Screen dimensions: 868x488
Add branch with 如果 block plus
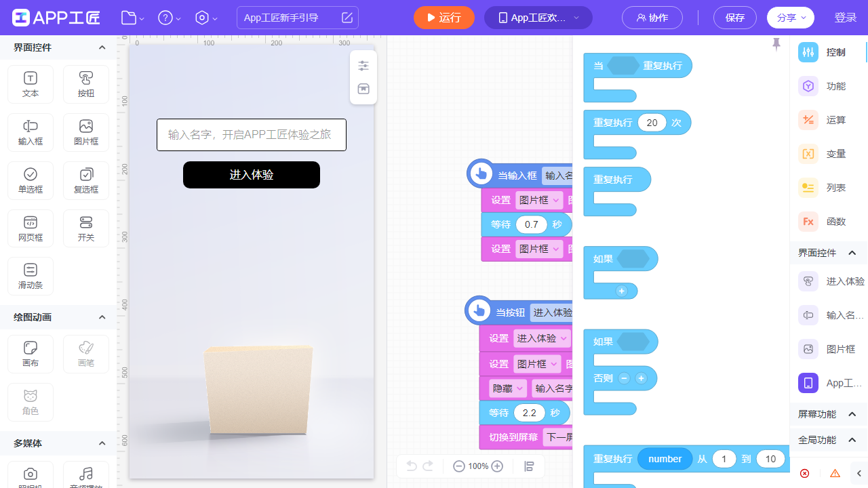(622, 291)
